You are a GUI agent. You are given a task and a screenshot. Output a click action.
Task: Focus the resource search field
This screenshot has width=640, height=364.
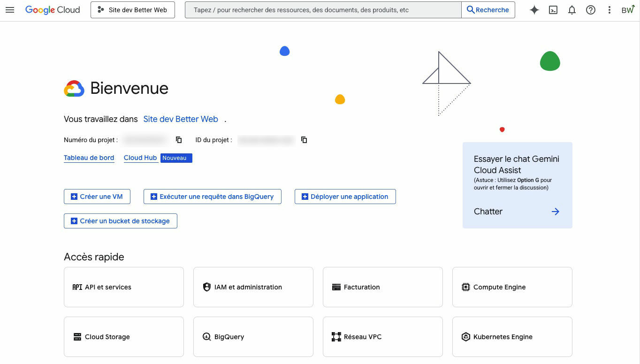click(323, 10)
